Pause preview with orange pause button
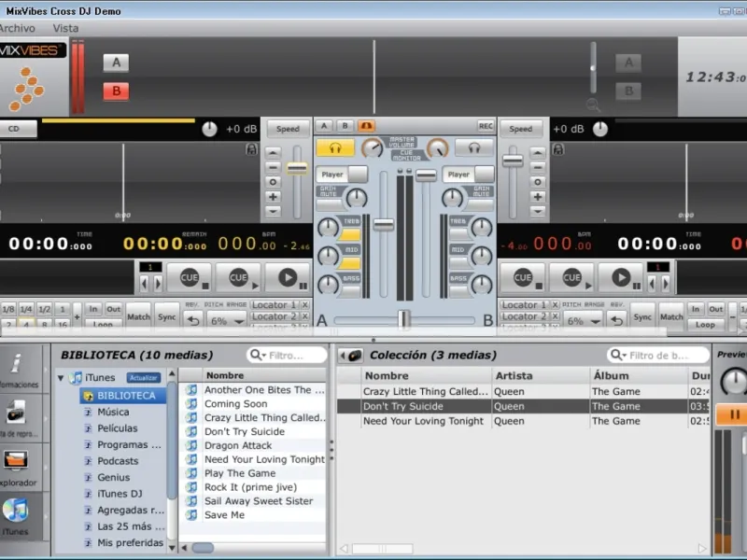 coord(734,414)
